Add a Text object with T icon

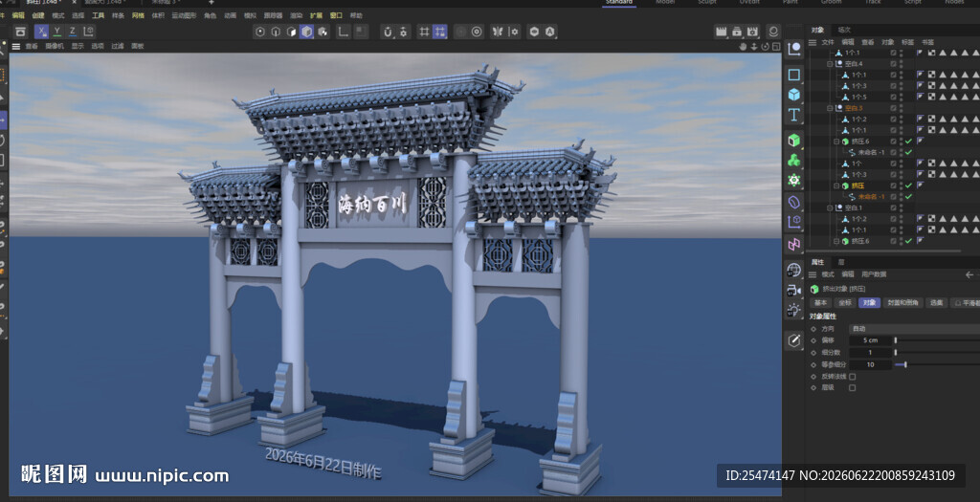pyautogui.click(x=794, y=114)
